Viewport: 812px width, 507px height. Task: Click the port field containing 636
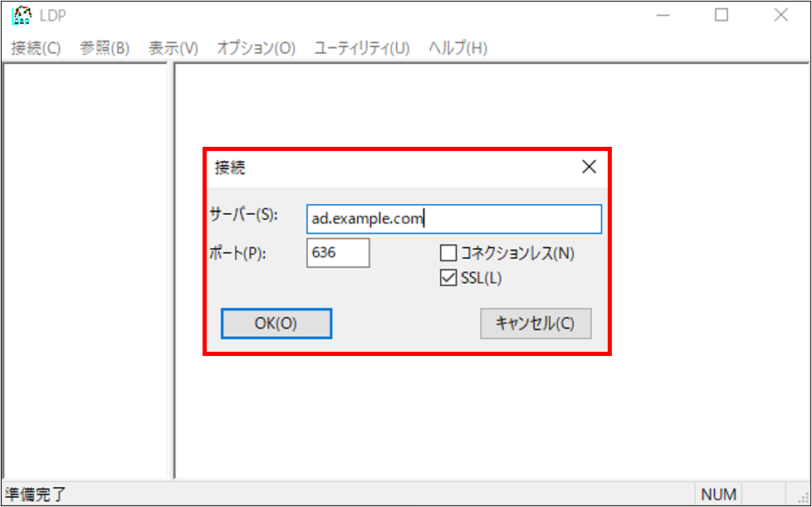[337, 252]
